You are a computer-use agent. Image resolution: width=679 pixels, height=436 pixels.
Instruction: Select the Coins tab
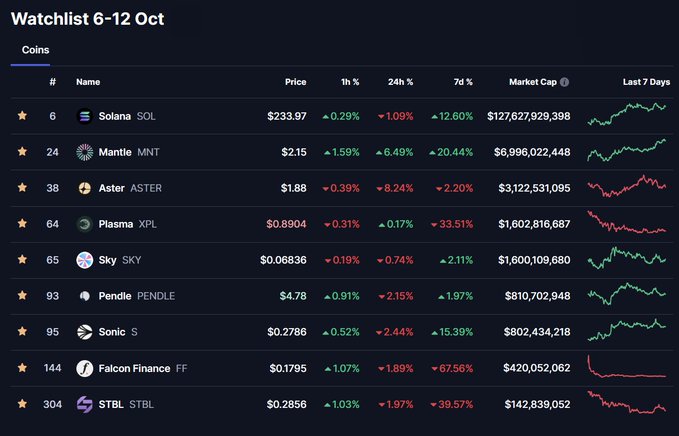click(x=35, y=50)
